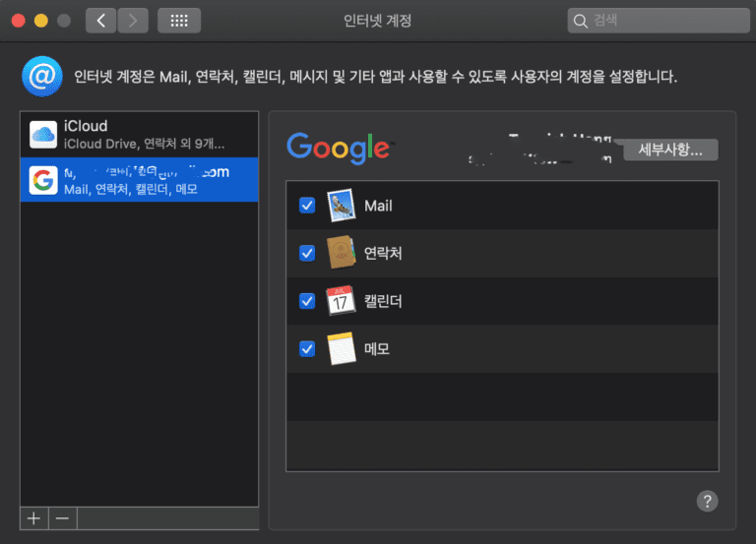Uncheck the 연락처 checkbox
The height and width of the screenshot is (544, 756).
307,253
